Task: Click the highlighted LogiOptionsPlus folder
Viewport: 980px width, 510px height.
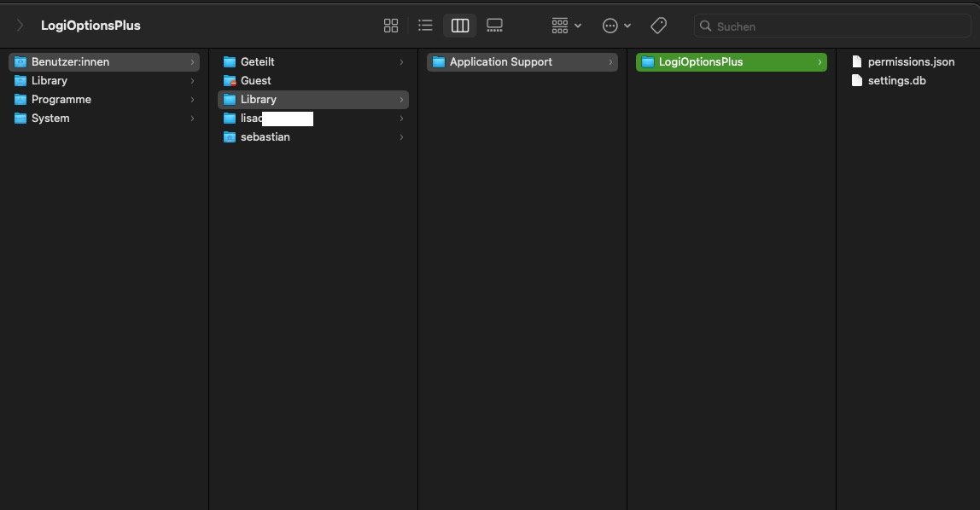Action: [700, 62]
